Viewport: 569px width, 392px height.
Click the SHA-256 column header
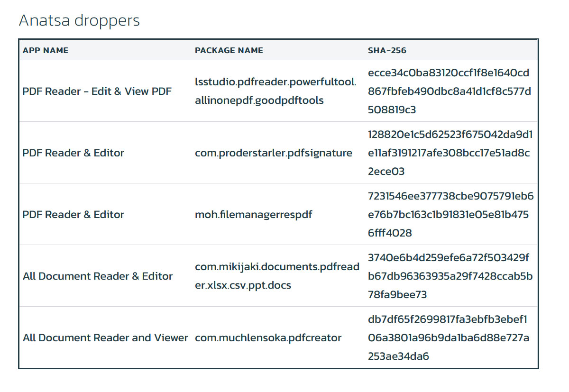pyautogui.click(x=387, y=50)
